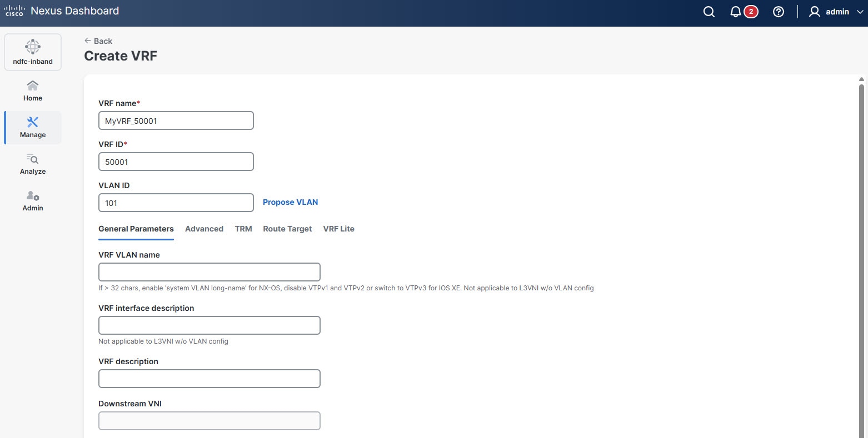Click the VRF interface description input

click(209, 325)
